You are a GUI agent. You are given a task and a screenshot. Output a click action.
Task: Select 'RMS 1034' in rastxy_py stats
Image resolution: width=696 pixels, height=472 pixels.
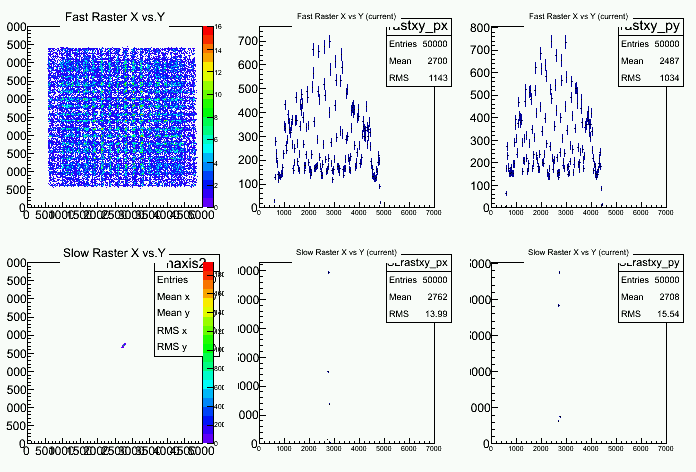[651, 78]
